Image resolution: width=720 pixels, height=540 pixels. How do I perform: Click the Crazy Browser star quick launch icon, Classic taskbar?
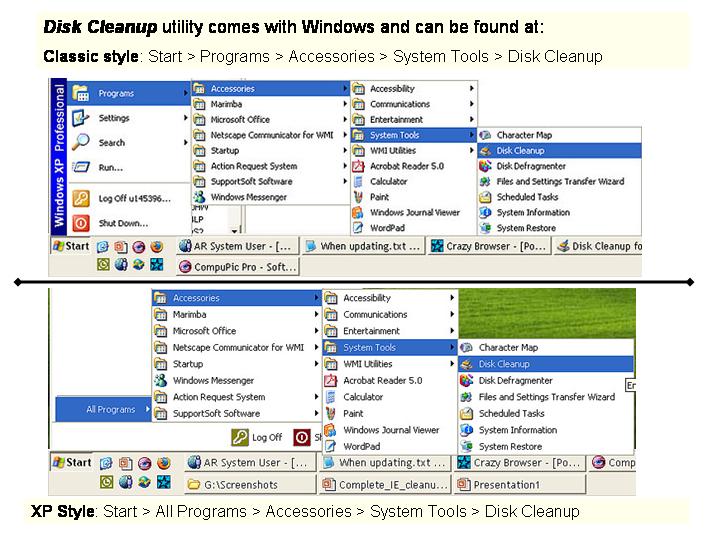coord(157,264)
